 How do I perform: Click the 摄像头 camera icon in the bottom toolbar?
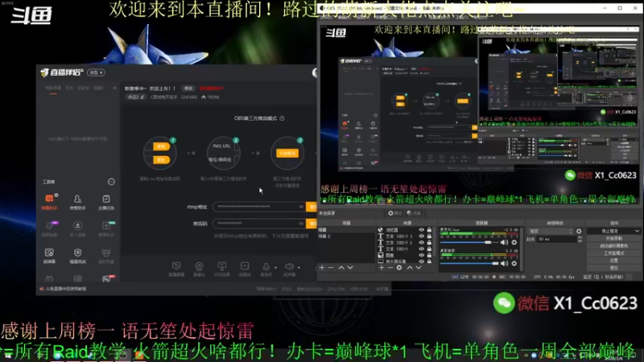(199, 266)
